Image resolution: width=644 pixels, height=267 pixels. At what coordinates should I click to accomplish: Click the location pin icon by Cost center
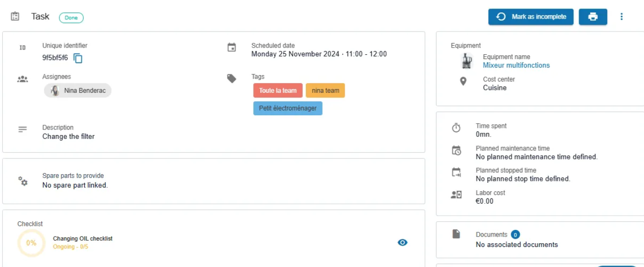point(463,81)
